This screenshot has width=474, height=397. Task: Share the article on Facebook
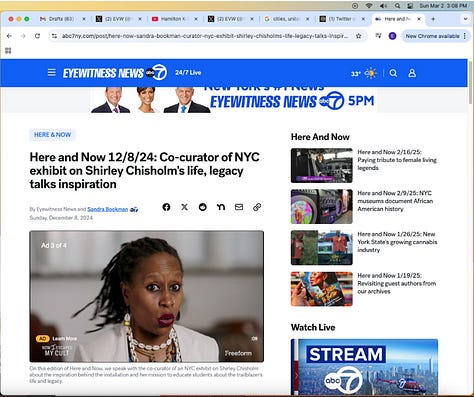166,207
